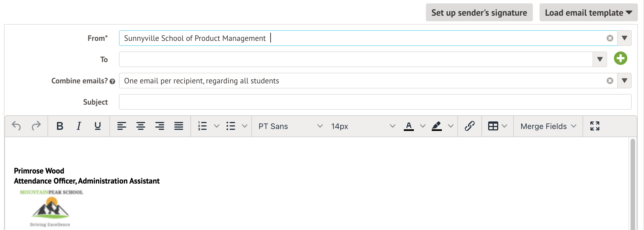Screen dimensions: 644x230
Task: Click into the Subject input field
Action: click(x=375, y=102)
